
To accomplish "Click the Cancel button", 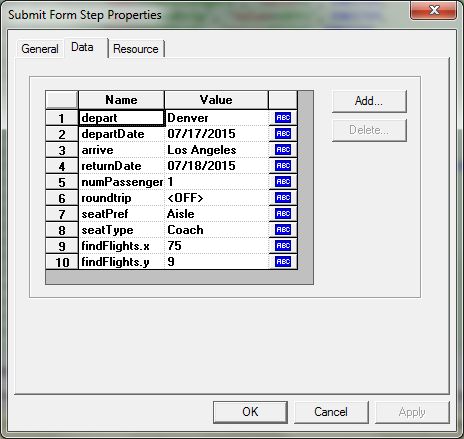I will (331, 412).
